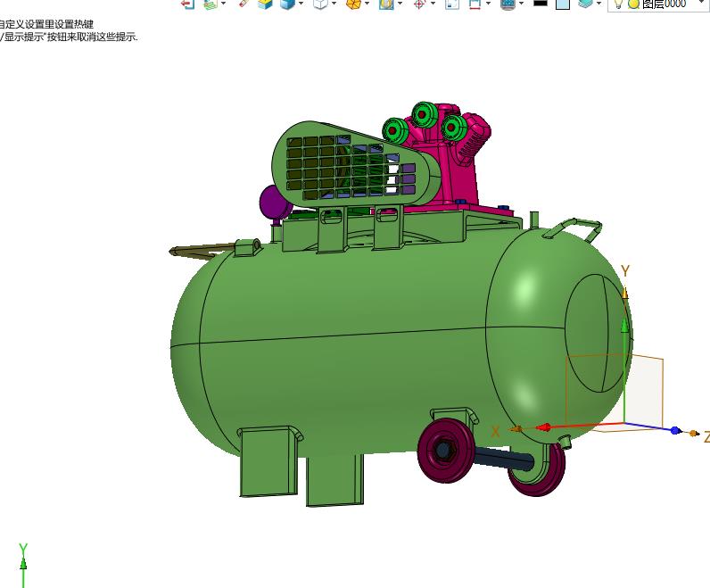Expand dropdown next to crosshair target icon
The height and width of the screenshot is (588, 710).
pos(433,4)
